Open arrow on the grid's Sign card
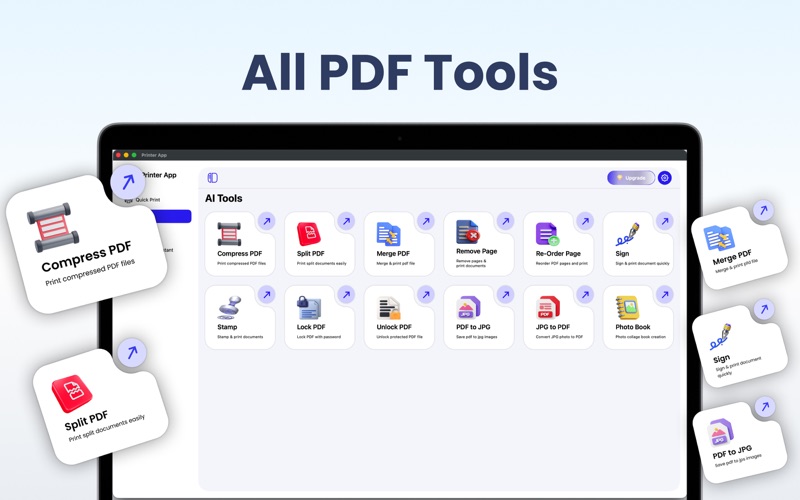800x500 pixels. pyautogui.click(x=665, y=221)
